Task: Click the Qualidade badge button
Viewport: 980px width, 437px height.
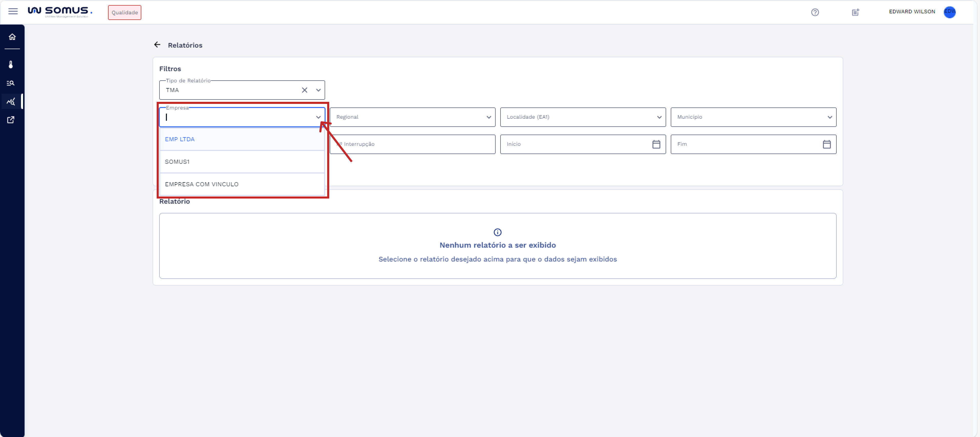Action: (124, 13)
